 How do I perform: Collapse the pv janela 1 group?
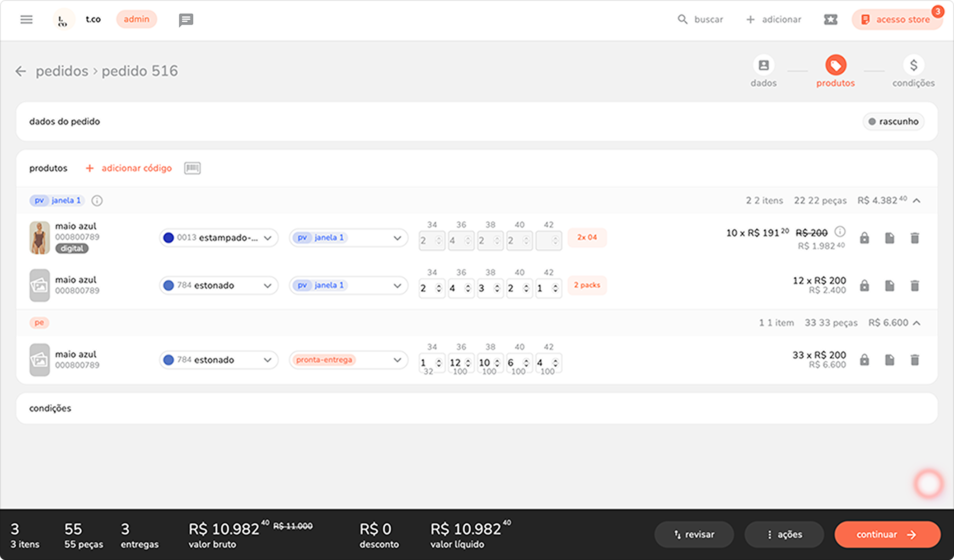(x=917, y=201)
